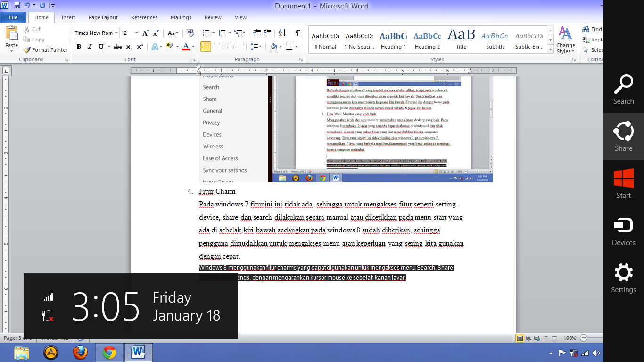The image size is (644, 362).
Task: Expand the numbering list dropdown arrow
Action: [x=230, y=33]
